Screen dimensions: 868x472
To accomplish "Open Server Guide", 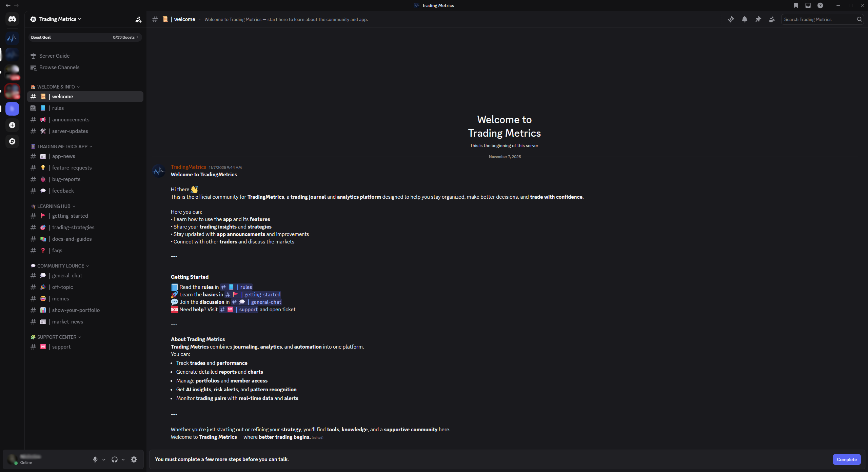I will click(x=85, y=56).
